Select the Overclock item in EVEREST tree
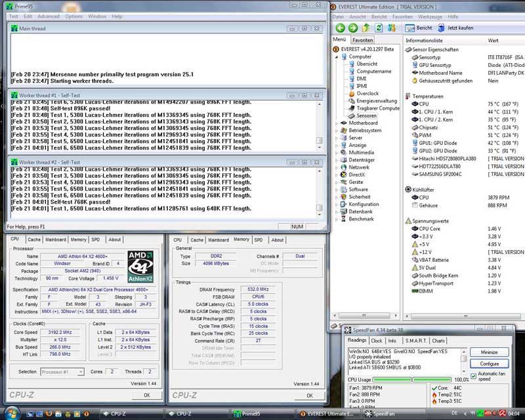Image resolution: width=525 pixels, height=420 pixels. coord(367,93)
